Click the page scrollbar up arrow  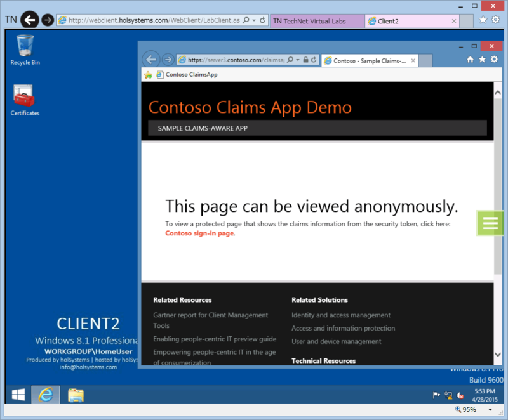498,93
